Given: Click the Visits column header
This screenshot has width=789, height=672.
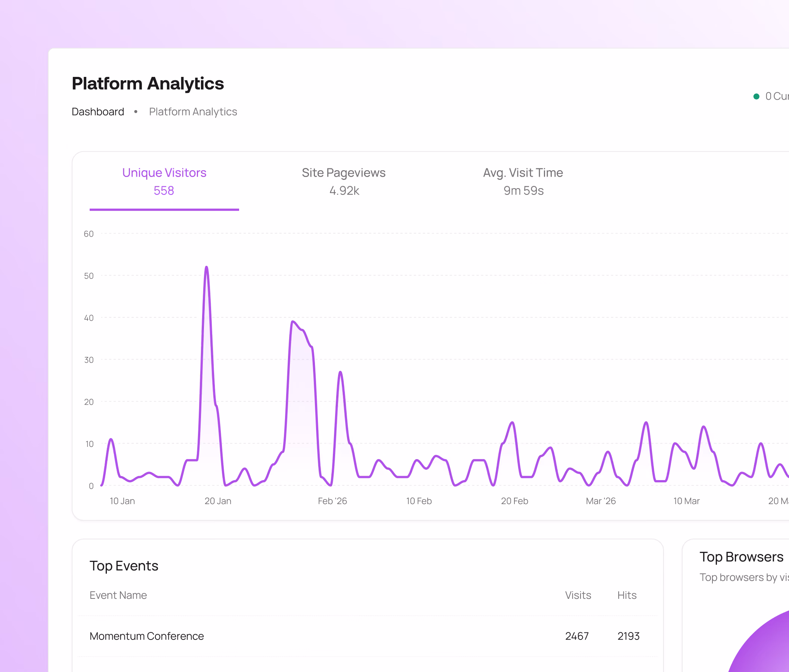Looking at the screenshot, I should [x=578, y=595].
